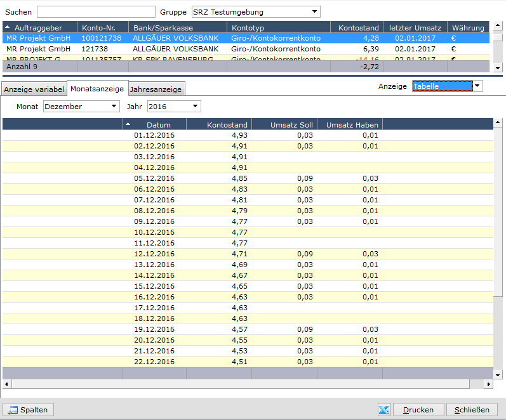506x420 pixels.
Task: Click the lower table Kontostand column header
Action: 219,124
